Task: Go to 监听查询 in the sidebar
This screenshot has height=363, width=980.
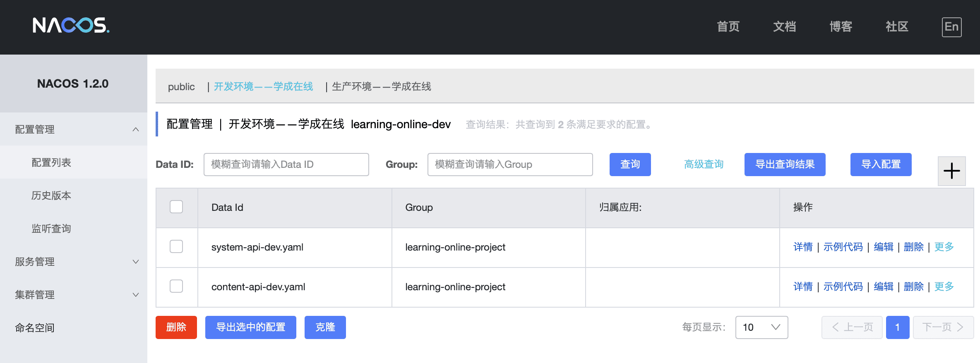Action: point(74,229)
